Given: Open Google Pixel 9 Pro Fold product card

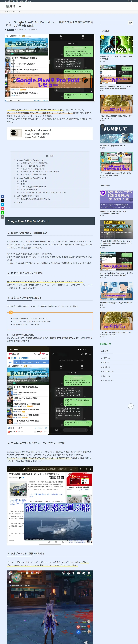Looking at the screenshot, I should [50, 134].
